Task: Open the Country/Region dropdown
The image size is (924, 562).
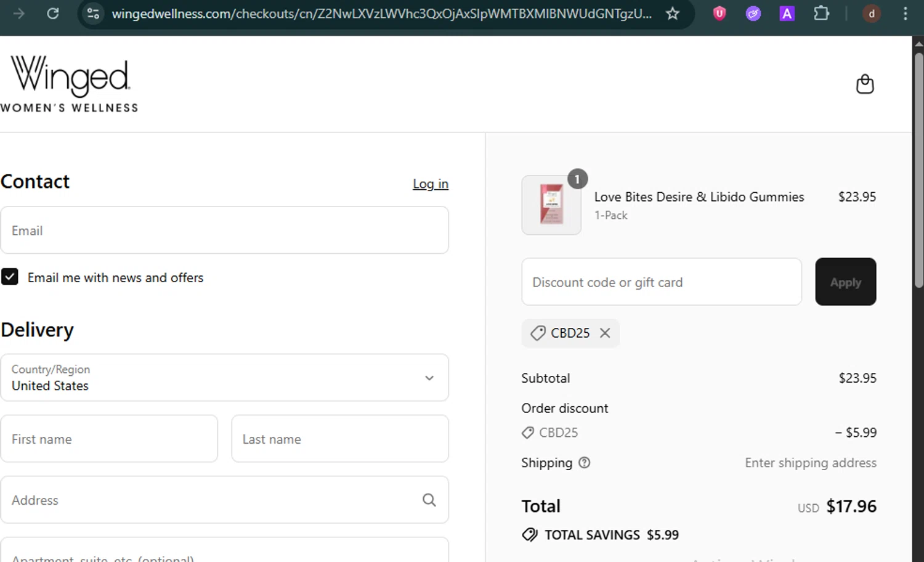Action: click(x=224, y=377)
